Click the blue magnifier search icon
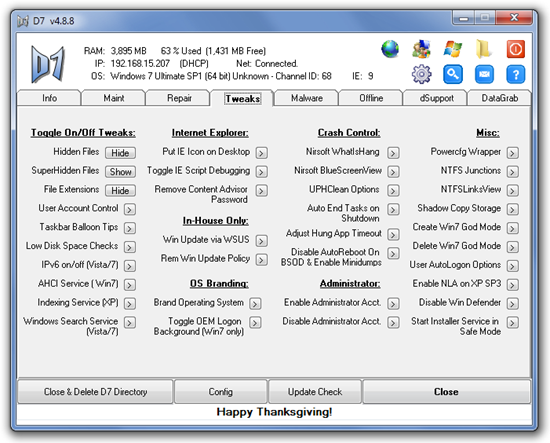This screenshot has height=443, width=550. [452, 74]
